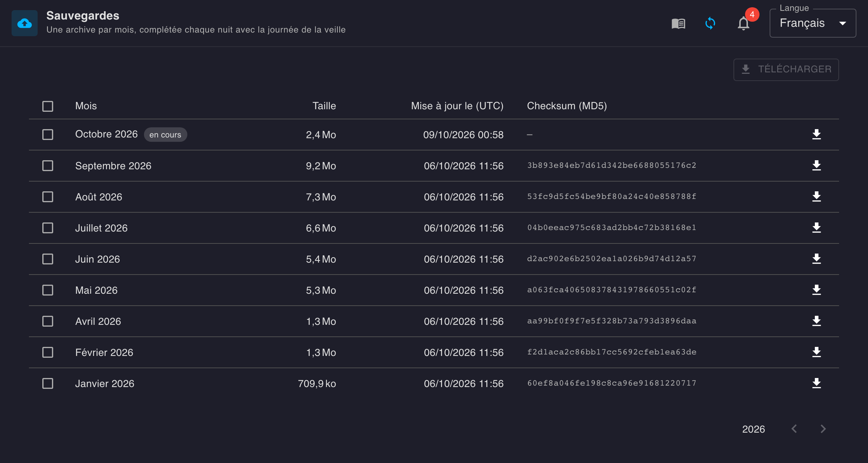Click the 09/10/2026 00:58 date cell
868x463 pixels.
pyautogui.click(x=463, y=135)
